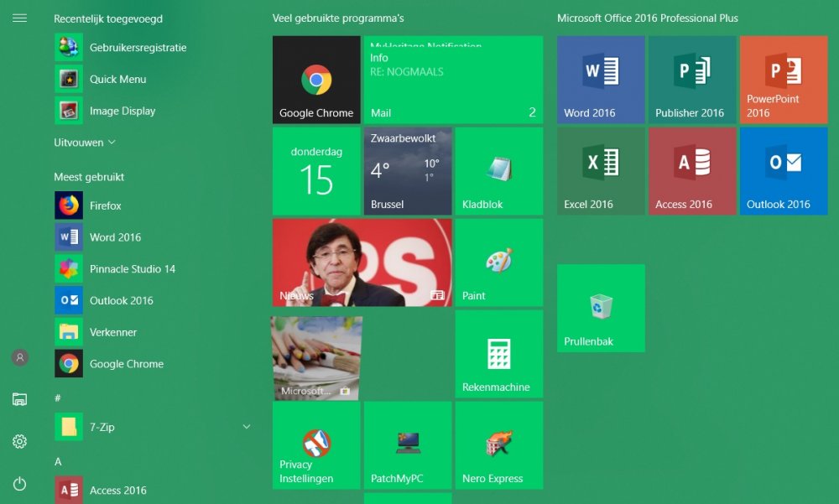The height and width of the screenshot is (504, 839).
Task: Open Settings via the gear icon
Action: tap(20, 441)
